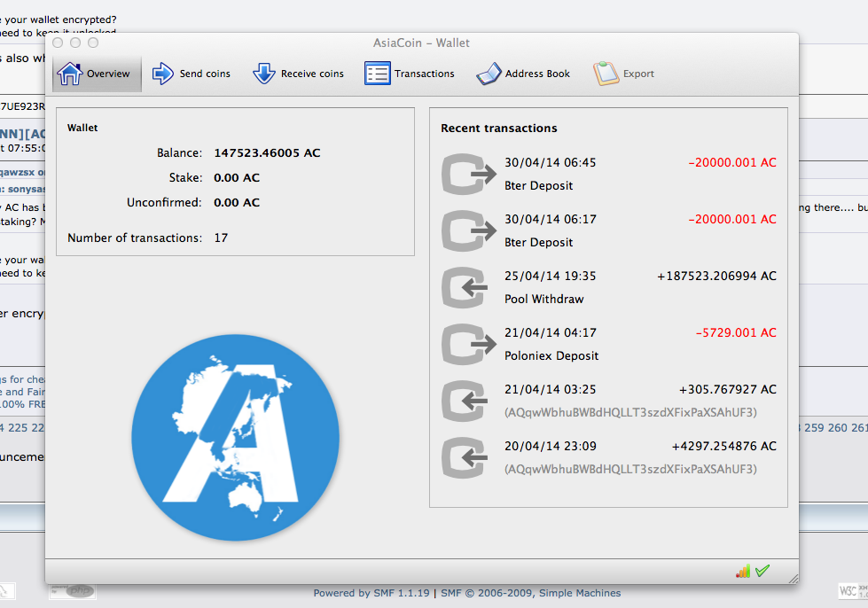Switch to the Send coins tab
Viewport: 868px width, 608px height.
(191, 74)
